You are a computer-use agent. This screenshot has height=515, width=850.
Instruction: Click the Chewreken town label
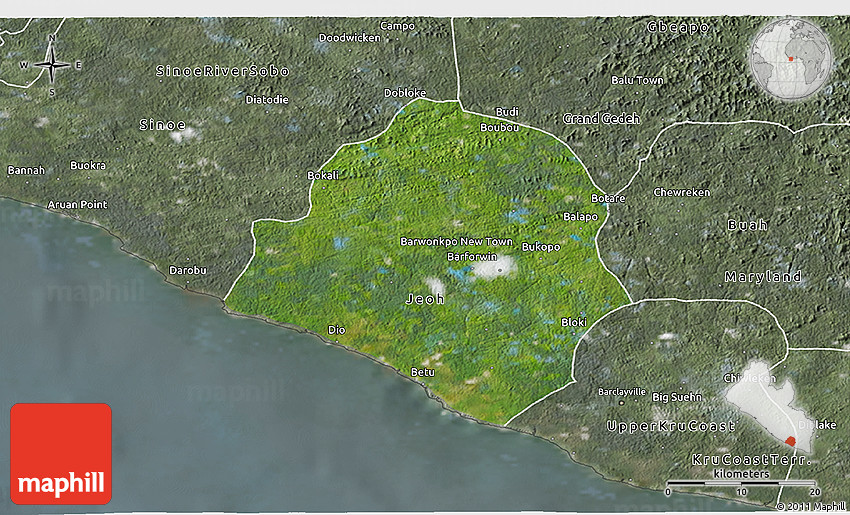click(x=681, y=192)
